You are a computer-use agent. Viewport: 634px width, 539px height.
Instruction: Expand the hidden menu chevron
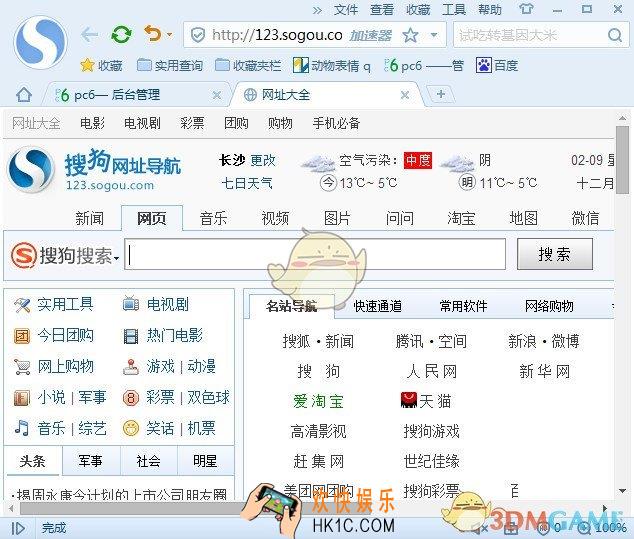[x=318, y=10]
